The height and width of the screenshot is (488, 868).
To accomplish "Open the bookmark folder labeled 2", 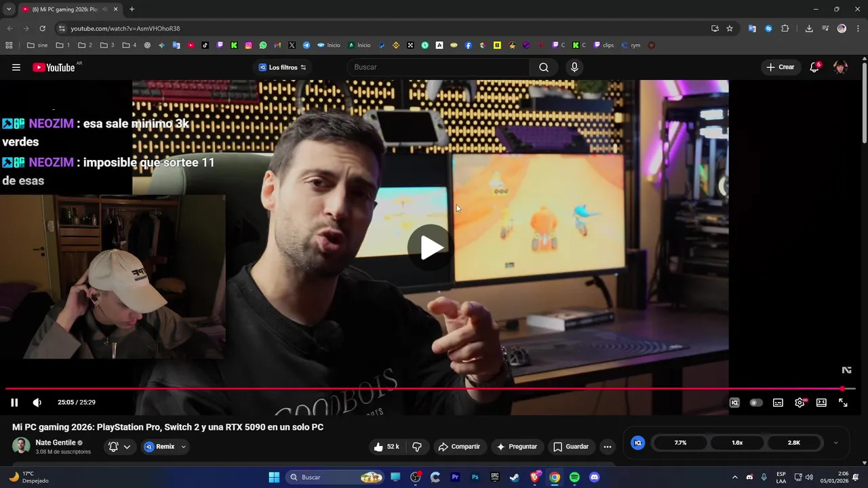I will click(85, 45).
